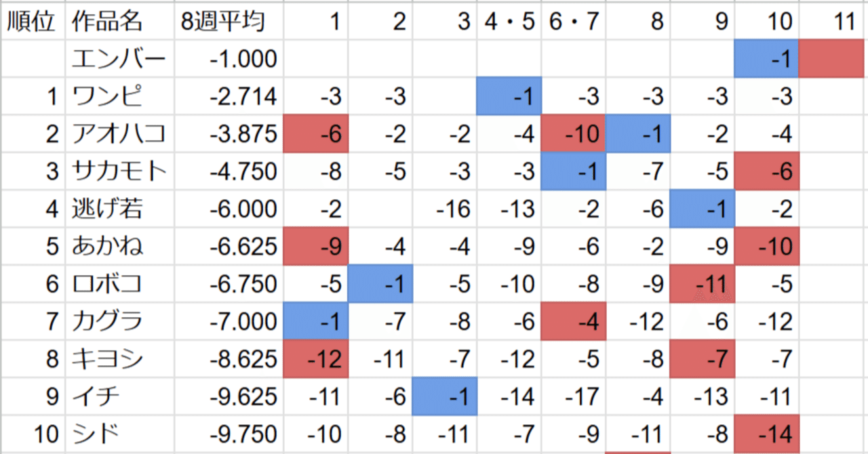868x454 pixels.
Task: Select the 順位 header cell
Action: pyautogui.click(x=32, y=22)
